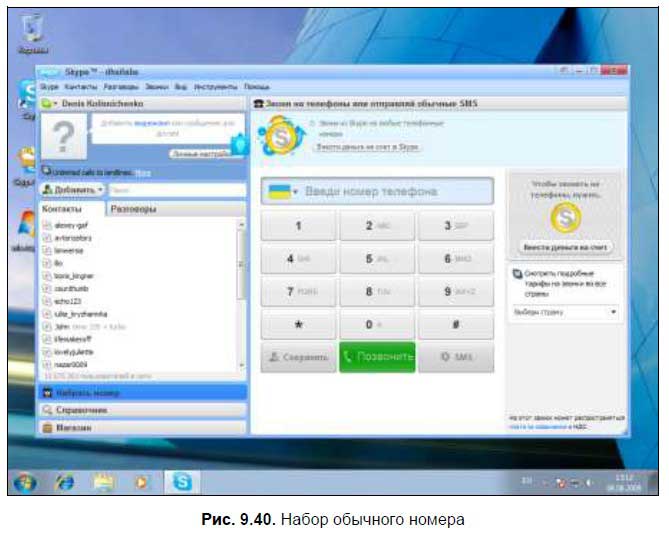The height and width of the screenshot is (535, 669).
Task: Open the Skype menu in the menu bar
Action: 49,87
